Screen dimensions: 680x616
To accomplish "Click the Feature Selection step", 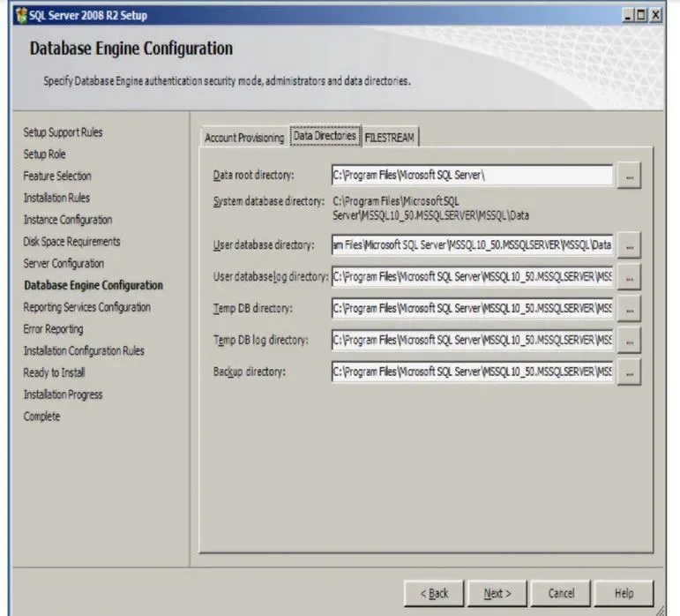I will tap(57, 177).
